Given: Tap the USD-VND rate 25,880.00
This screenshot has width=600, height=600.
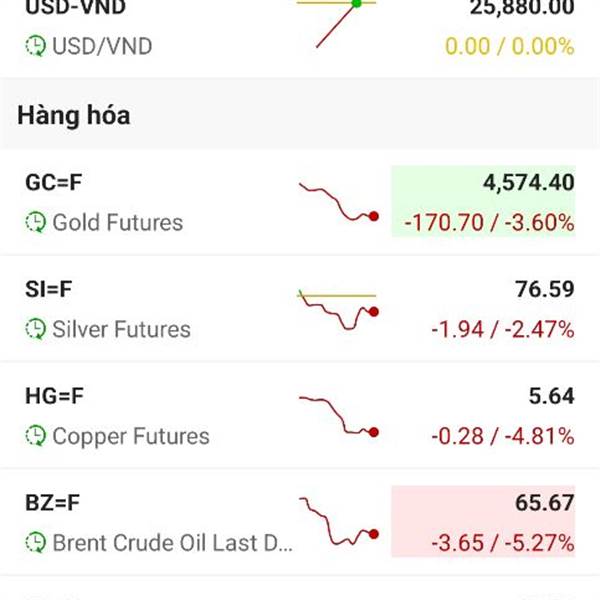Looking at the screenshot, I should (x=522, y=9).
